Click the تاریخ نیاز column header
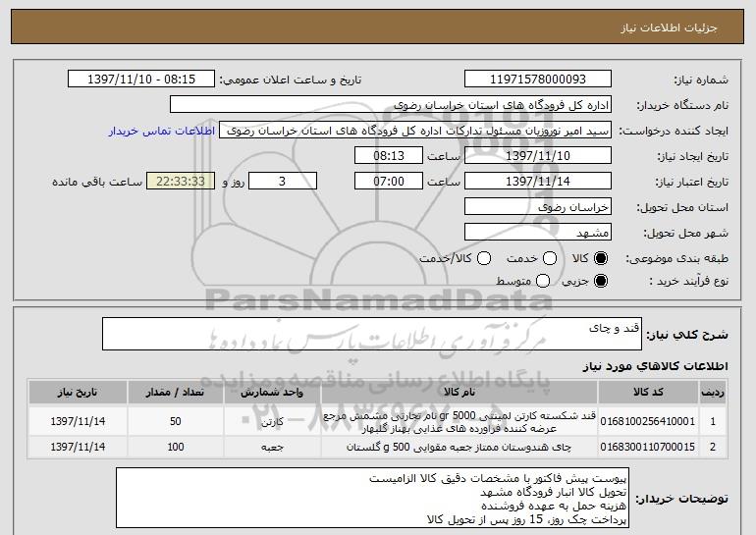The height and width of the screenshot is (535, 756). [x=78, y=393]
